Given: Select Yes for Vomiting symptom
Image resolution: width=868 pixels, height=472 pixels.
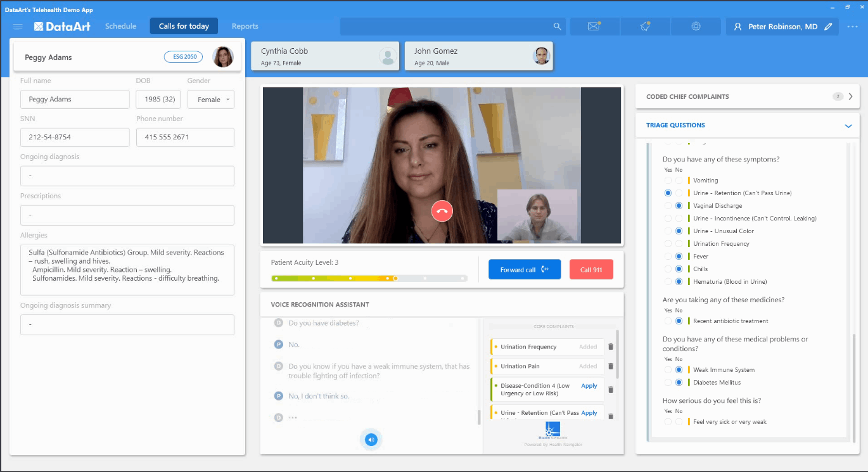Looking at the screenshot, I should click(x=668, y=181).
